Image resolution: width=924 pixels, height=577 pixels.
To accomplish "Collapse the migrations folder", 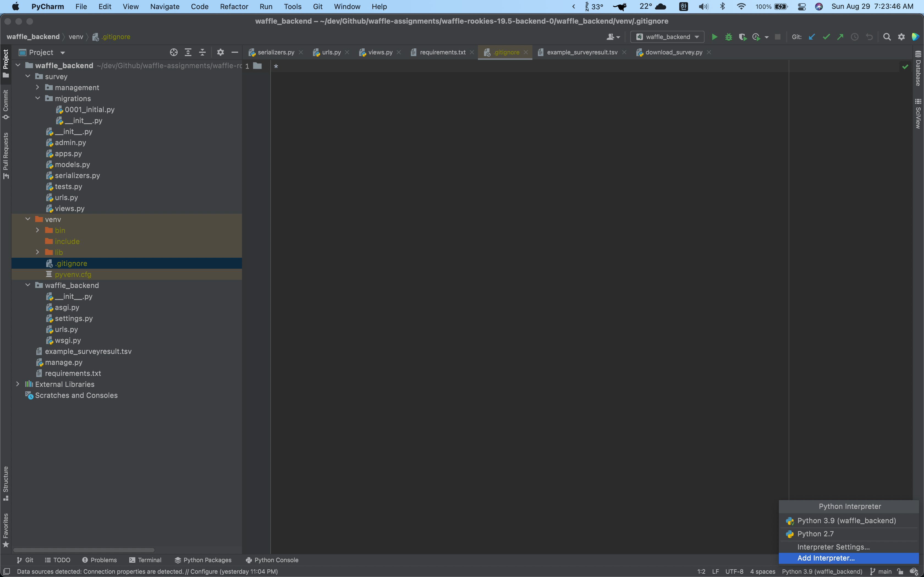I will coord(37,98).
